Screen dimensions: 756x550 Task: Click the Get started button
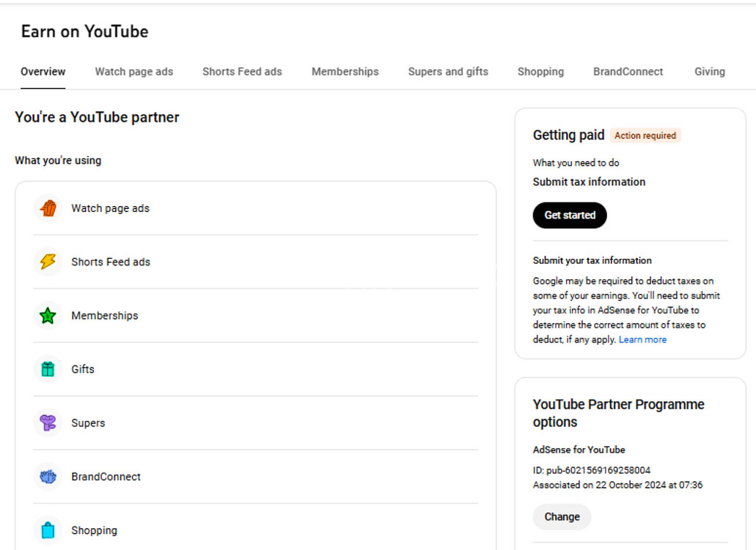(570, 216)
